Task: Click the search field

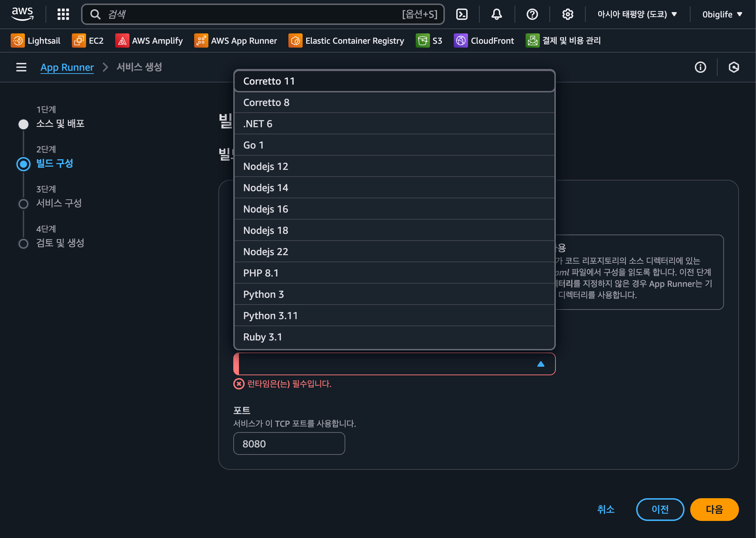Action: [263, 14]
